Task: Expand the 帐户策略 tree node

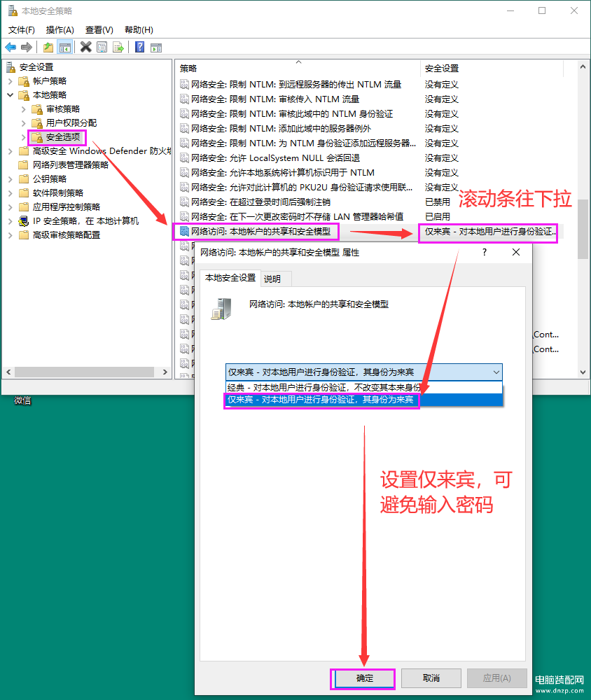Action: (x=11, y=81)
